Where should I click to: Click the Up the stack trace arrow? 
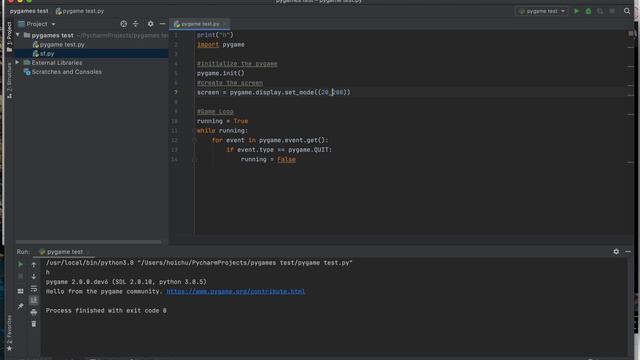[34, 264]
